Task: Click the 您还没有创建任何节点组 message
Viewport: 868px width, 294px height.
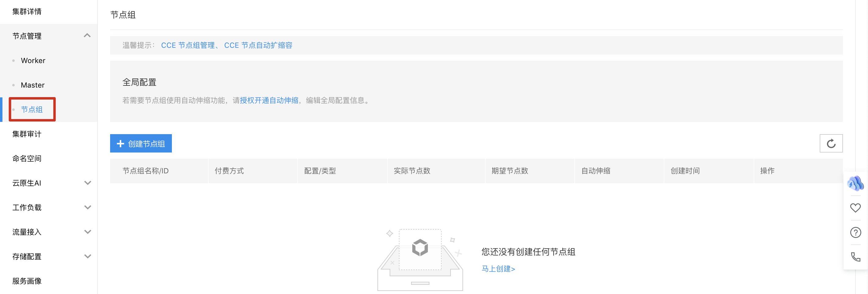Action: [528, 252]
